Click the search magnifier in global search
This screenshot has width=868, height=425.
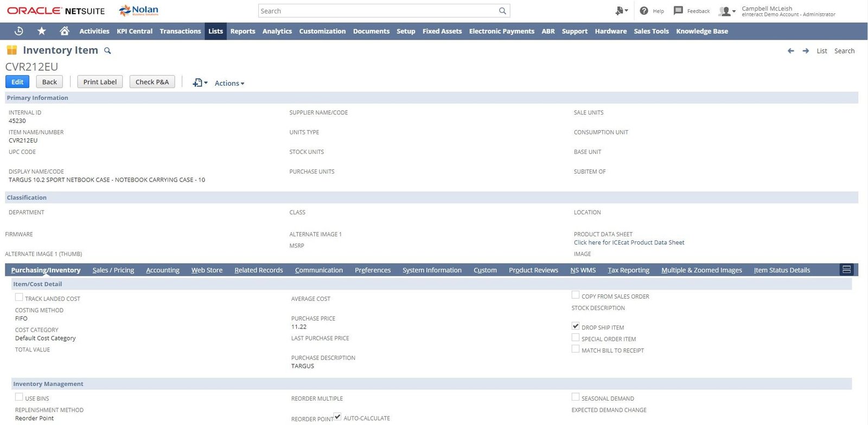coord(502,11)
